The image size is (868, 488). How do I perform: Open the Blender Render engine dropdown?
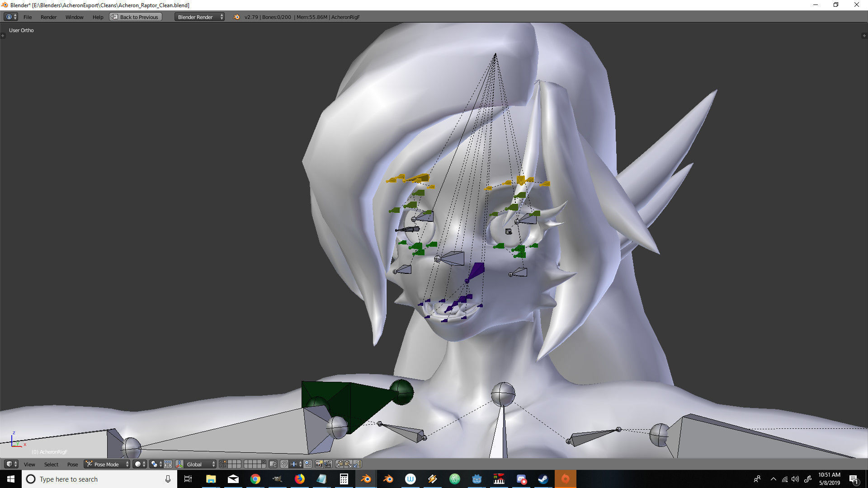[199, 17]
